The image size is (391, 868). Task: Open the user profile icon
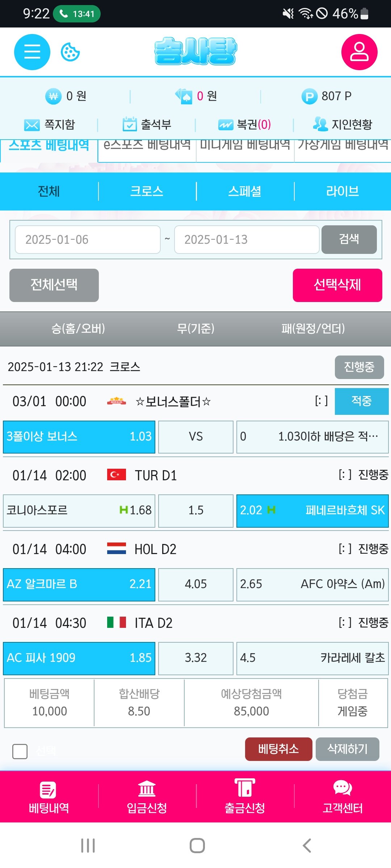tap(359, 52)
